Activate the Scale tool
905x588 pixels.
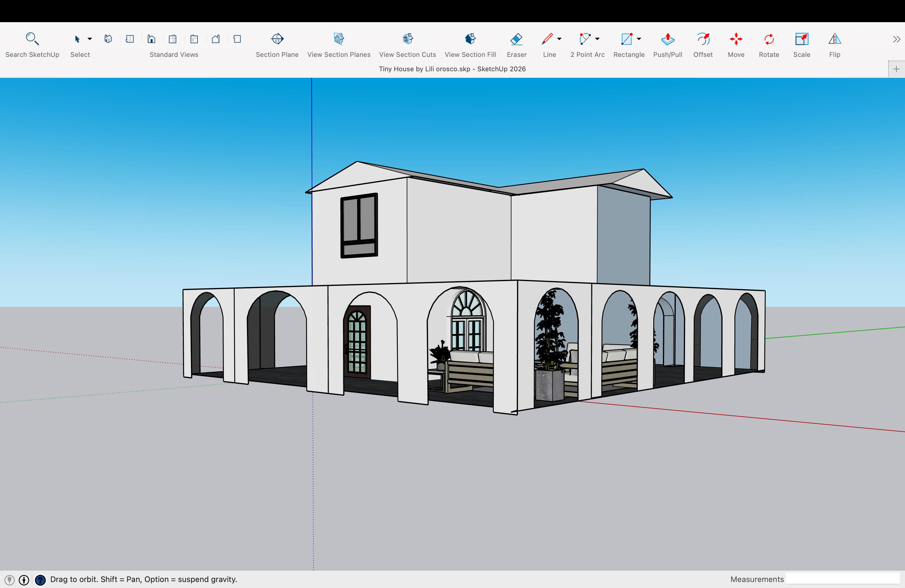(x=801, y=39)
